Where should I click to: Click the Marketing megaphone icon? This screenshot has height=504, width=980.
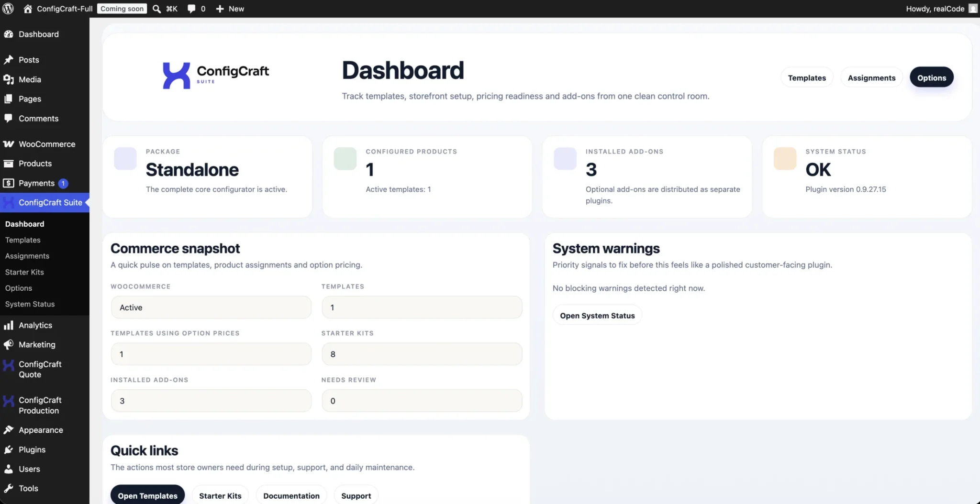coord(9,344)
